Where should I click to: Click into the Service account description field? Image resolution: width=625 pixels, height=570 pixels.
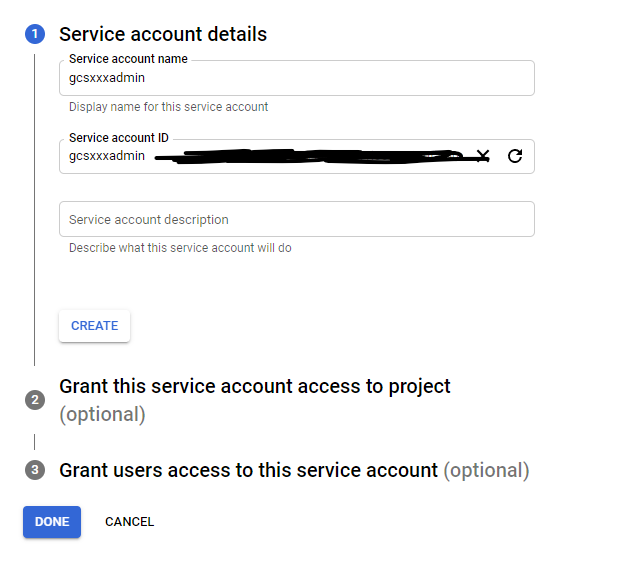(296, 219)
